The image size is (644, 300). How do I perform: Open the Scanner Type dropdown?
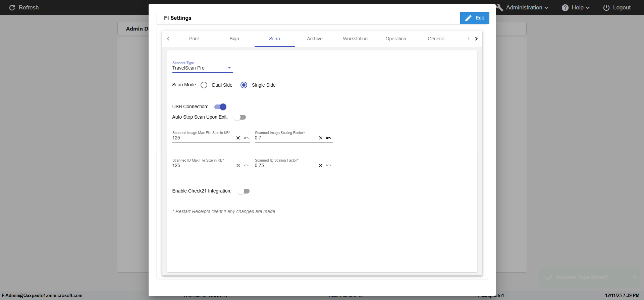pos(202,68)
